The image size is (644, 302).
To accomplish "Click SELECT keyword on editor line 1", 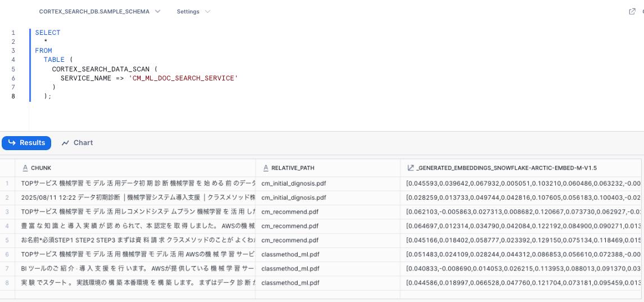I will coord(48,33).
